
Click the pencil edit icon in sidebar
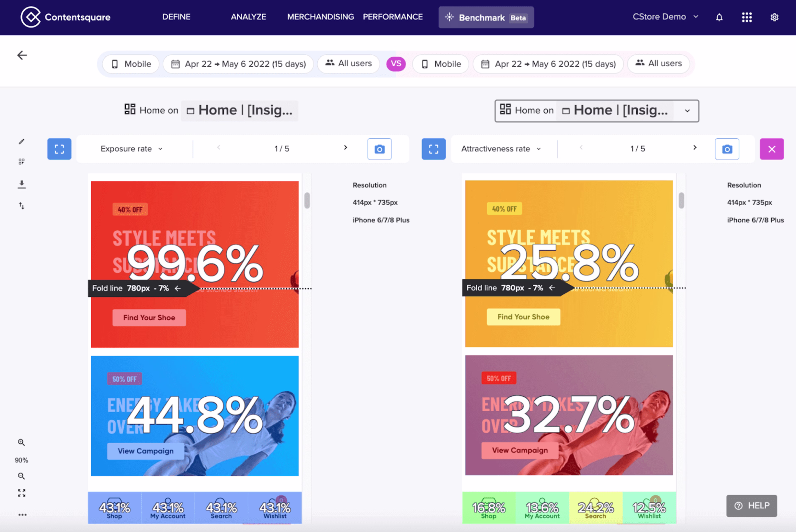click(x=21, y=141)
